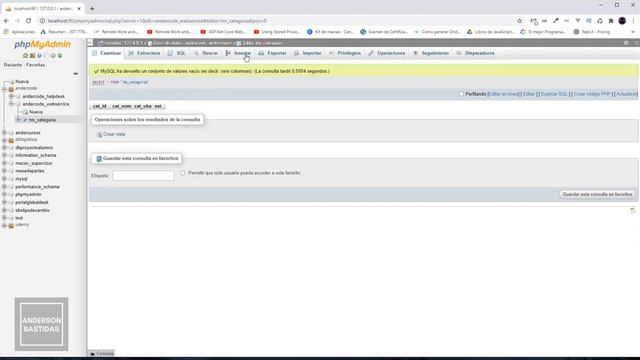
Task: Click the Explicar SQL link
Action: tap(554, 94)
